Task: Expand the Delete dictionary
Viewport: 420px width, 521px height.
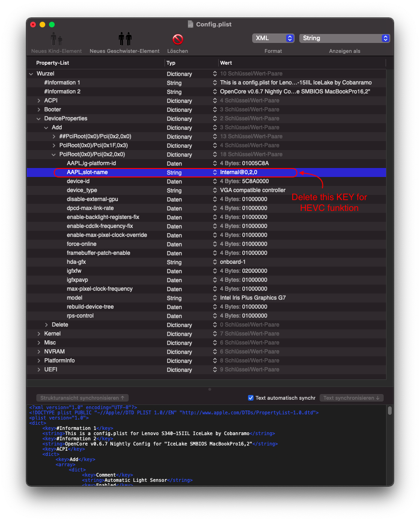Action: point(46,325)
